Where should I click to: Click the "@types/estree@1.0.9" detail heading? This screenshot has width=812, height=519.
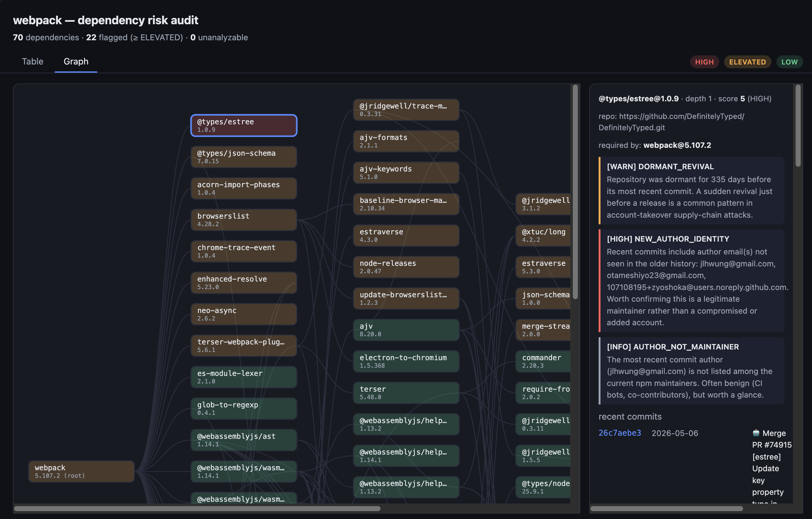[x=638, y=98]
